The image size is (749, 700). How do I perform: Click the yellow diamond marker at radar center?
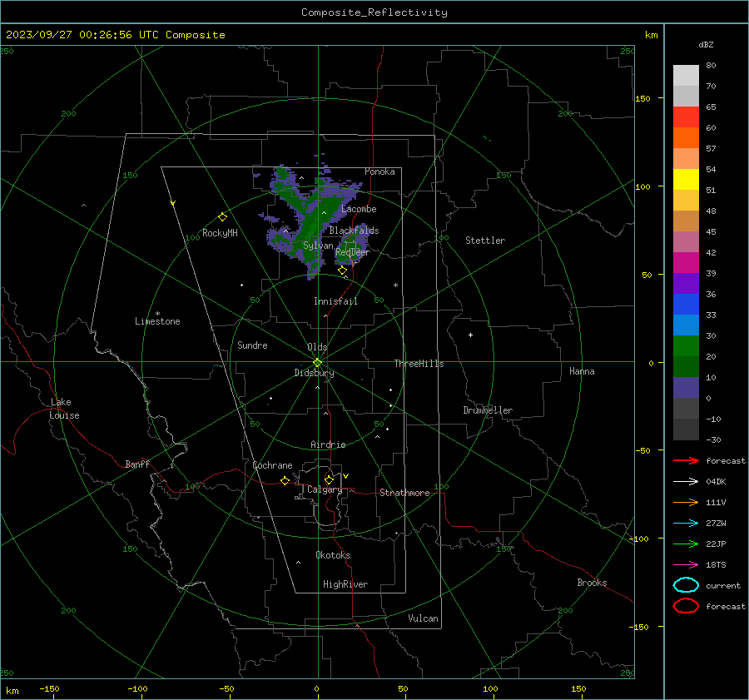317,363
